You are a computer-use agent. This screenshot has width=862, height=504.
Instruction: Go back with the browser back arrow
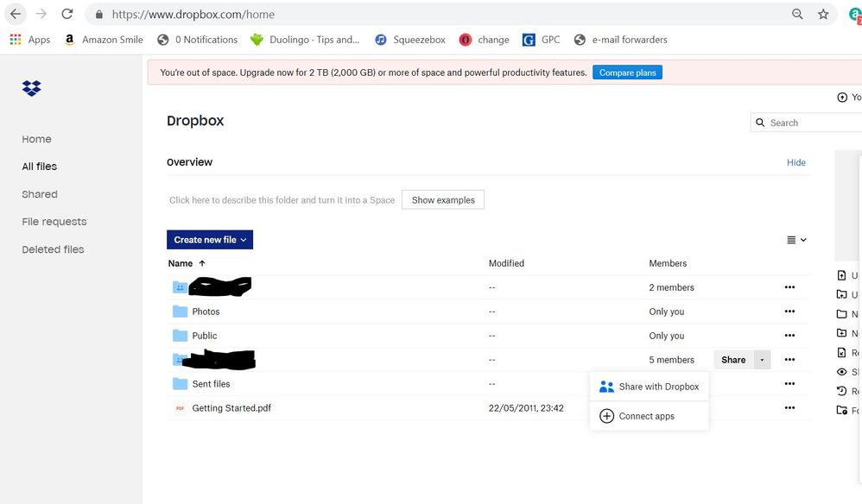16,15
